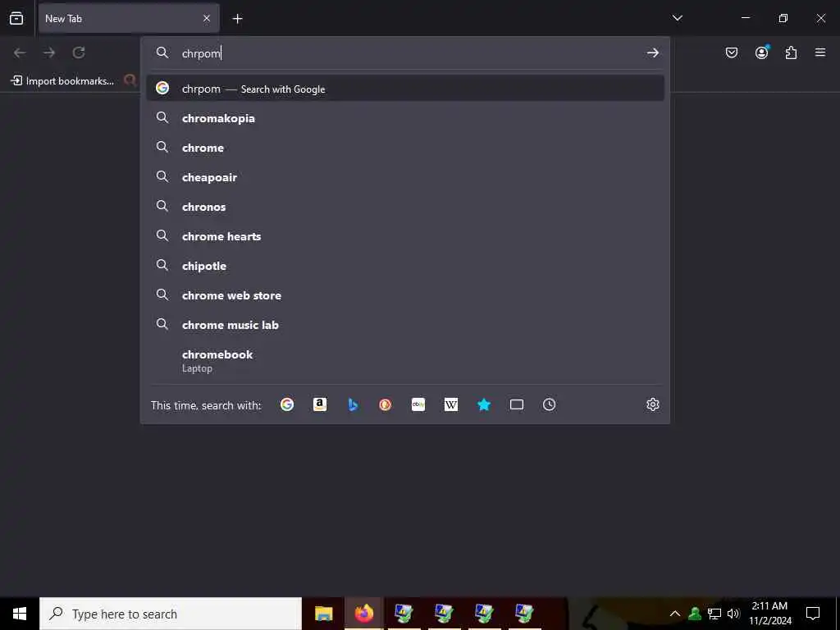Select the chrome web store suggestion
This screenshot has height=630, width=840.
pos(405,294)
